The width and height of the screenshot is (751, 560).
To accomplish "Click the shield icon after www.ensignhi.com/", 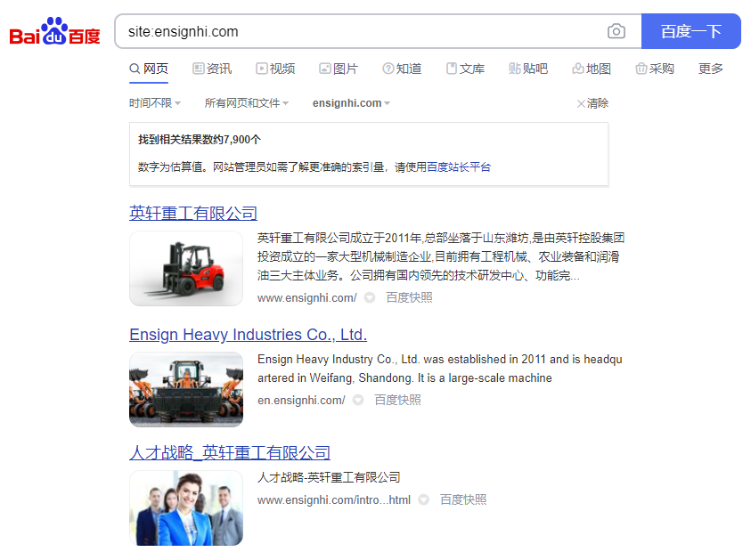I will pyautogui.click(x=370, y=297).
